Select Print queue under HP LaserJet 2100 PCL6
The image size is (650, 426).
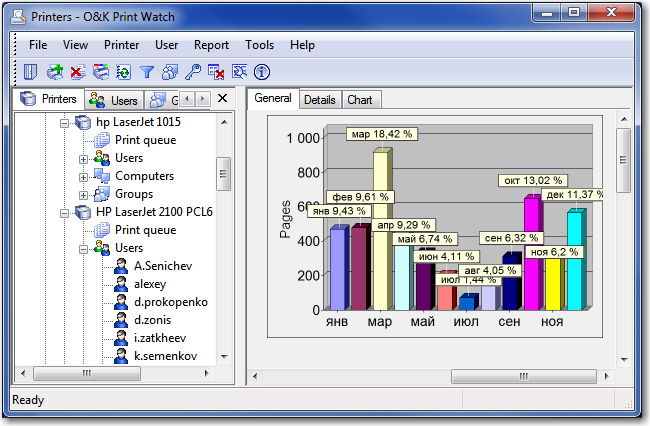tap(146, 230)
